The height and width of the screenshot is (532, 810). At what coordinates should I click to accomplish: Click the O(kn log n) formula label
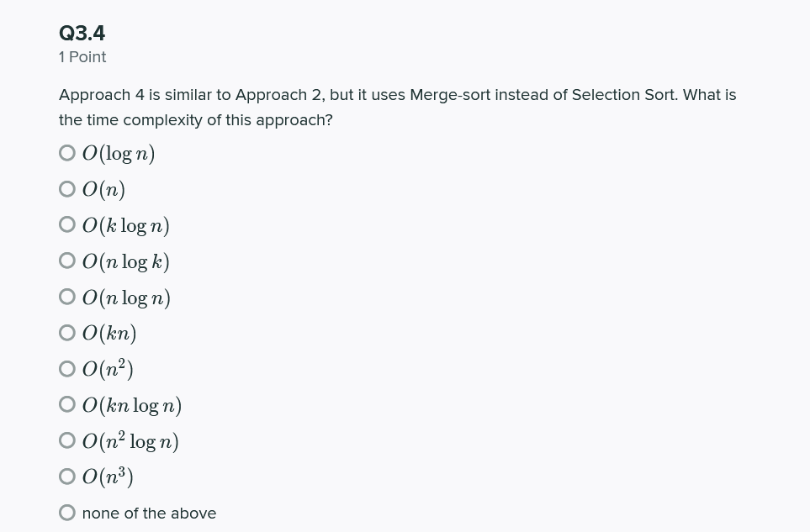click(132, 406)
